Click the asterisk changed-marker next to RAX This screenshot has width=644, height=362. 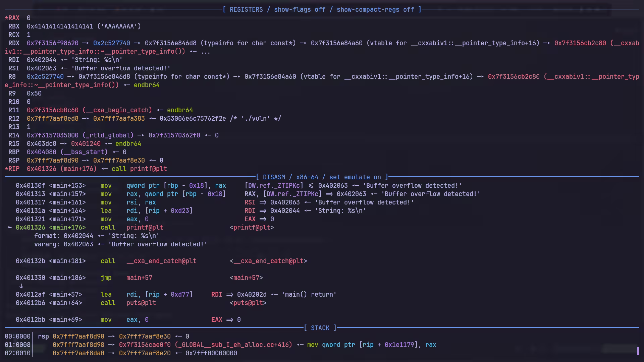[6, 18]
